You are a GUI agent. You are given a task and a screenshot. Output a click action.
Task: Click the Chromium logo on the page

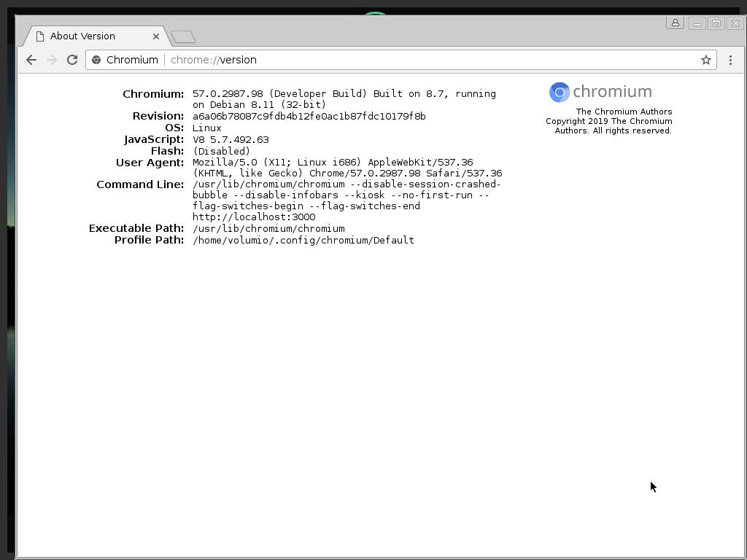(x=600, y=92)
